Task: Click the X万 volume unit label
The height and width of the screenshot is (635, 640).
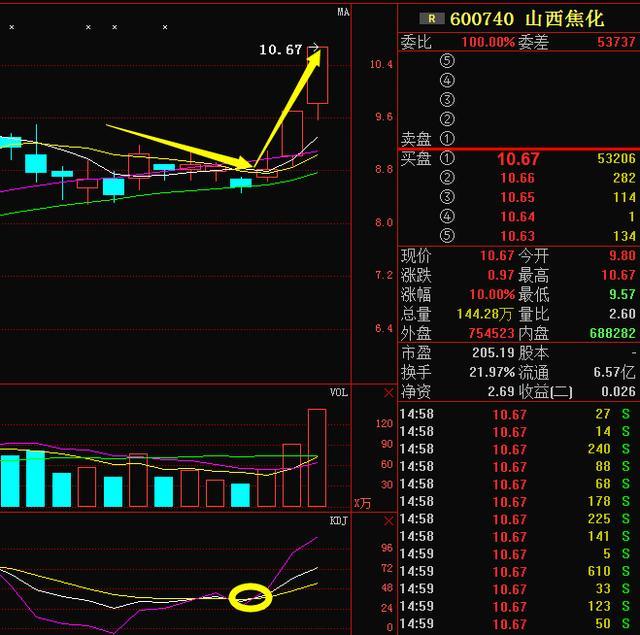Action: 362,502
